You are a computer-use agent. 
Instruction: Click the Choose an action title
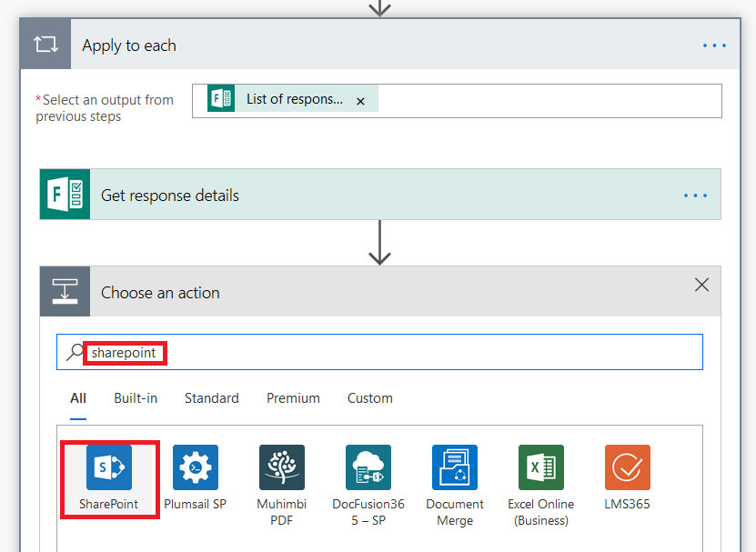(x=160, y=293)
